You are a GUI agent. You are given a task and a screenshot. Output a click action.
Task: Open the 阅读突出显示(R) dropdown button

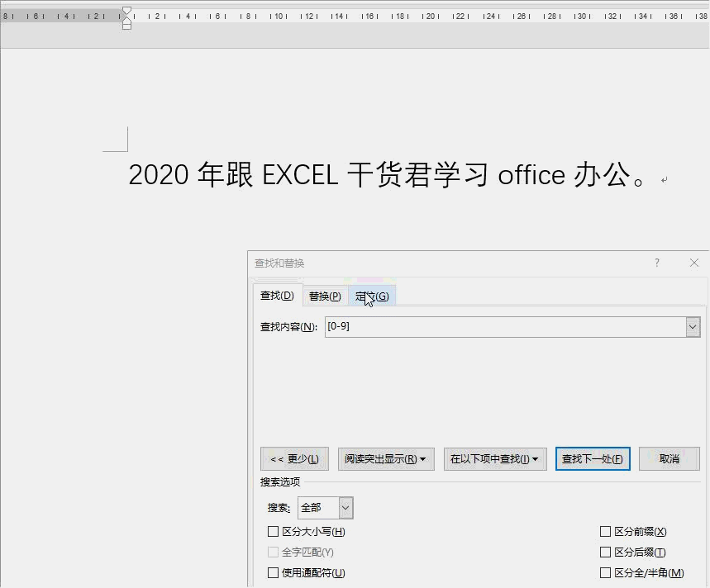coord(386,459)
